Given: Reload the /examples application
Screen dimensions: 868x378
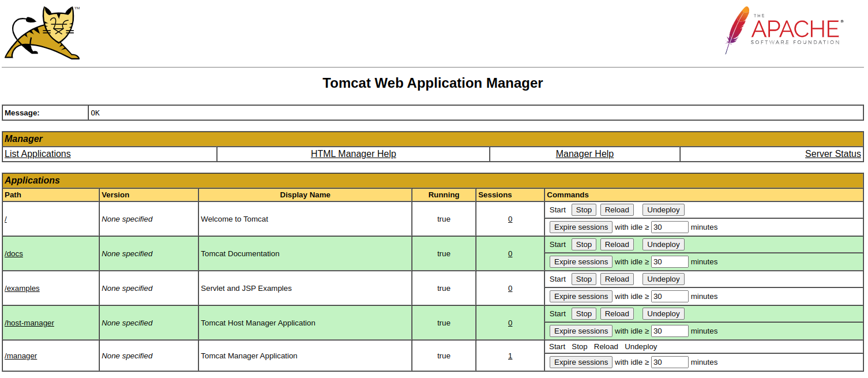Looking at the screenshot, I should (617, 279).
